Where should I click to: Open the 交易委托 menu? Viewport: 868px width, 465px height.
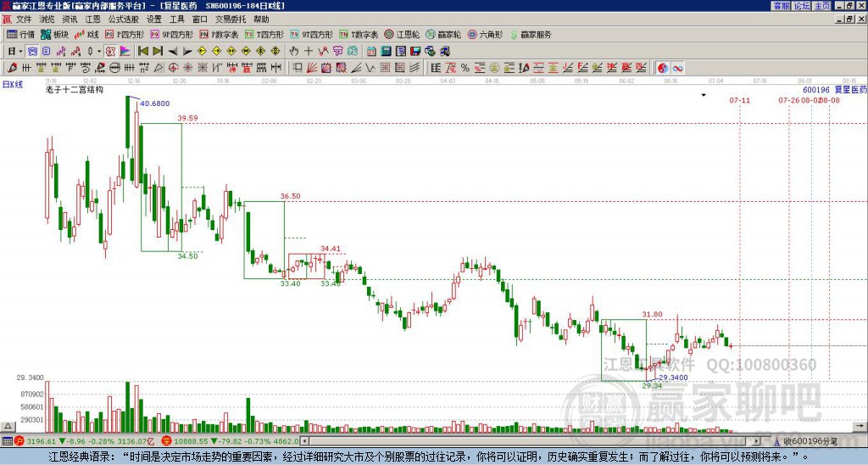231,20
